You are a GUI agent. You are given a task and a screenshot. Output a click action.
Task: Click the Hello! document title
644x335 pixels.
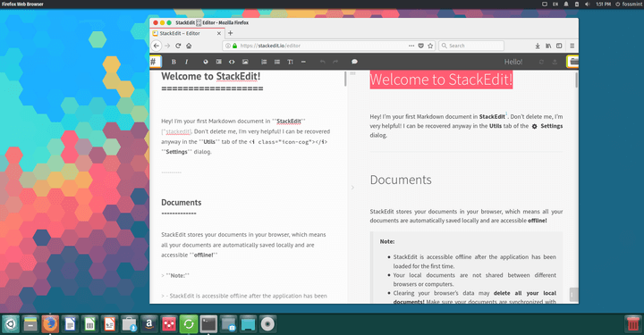coord(513,62)
